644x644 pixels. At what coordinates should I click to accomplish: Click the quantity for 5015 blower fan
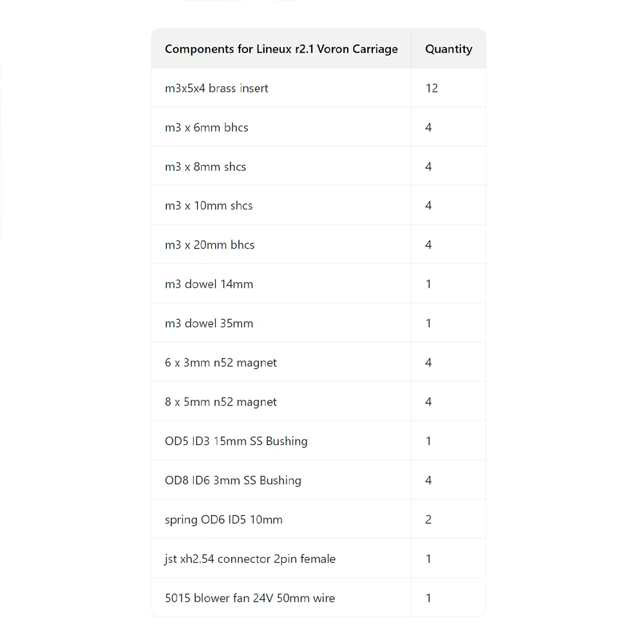tap(428, 598)
